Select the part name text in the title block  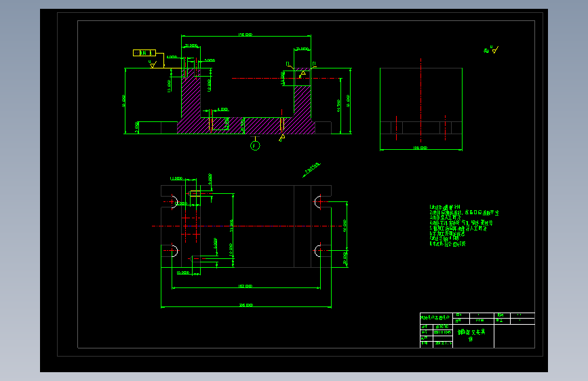(471, 335)
